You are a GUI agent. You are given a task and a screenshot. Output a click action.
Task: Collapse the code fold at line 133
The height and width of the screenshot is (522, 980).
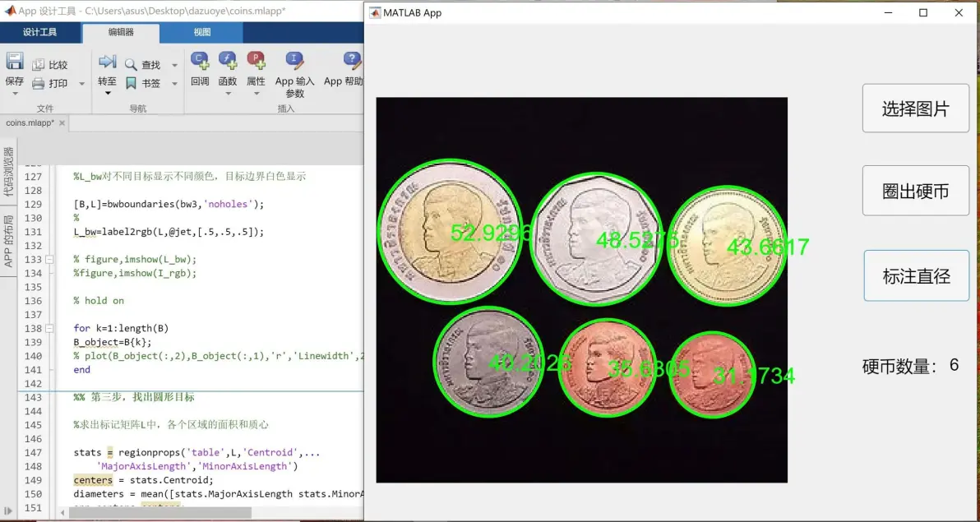49,260
